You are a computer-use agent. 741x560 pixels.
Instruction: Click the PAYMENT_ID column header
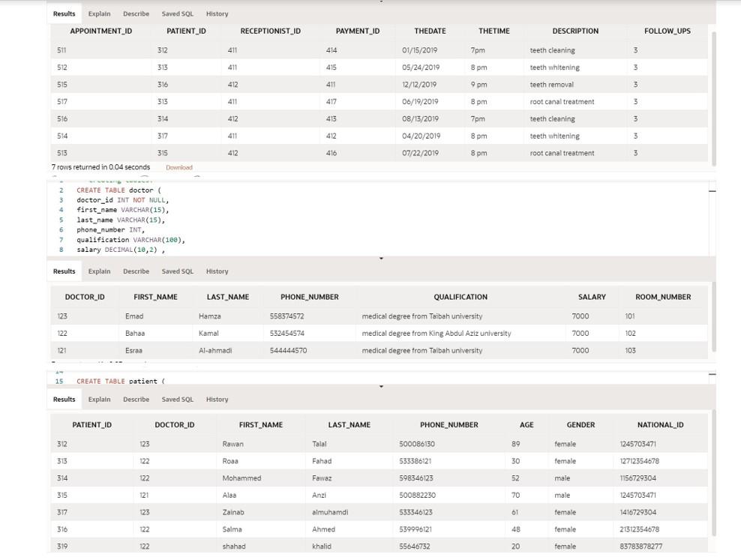click(x=358, y=31)
